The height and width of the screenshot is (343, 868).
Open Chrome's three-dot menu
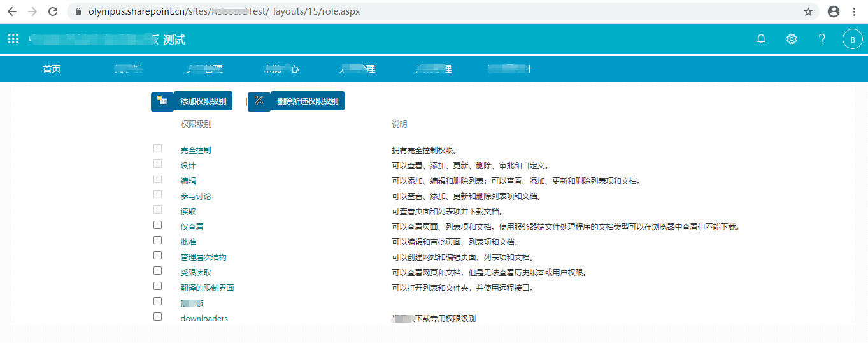[x=853, y=11]
